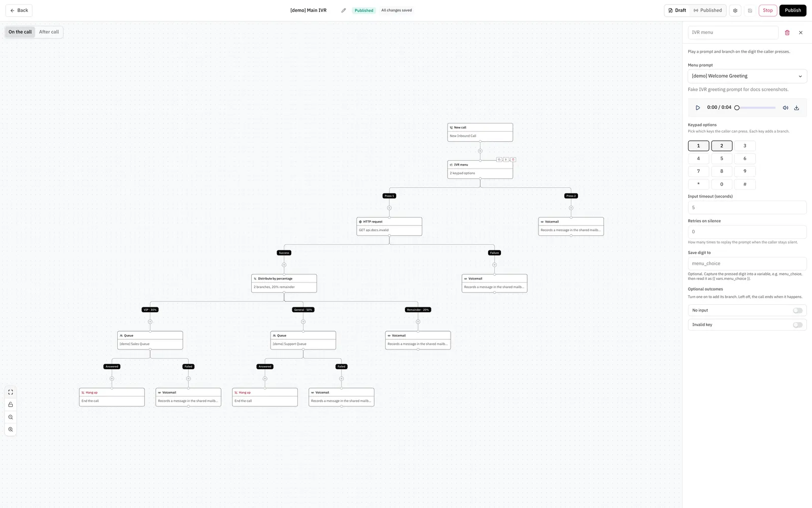Click the save disk icon in the header
Image resolution: width=812 pixels, height=508 pixels.
(x=750, y=10)
